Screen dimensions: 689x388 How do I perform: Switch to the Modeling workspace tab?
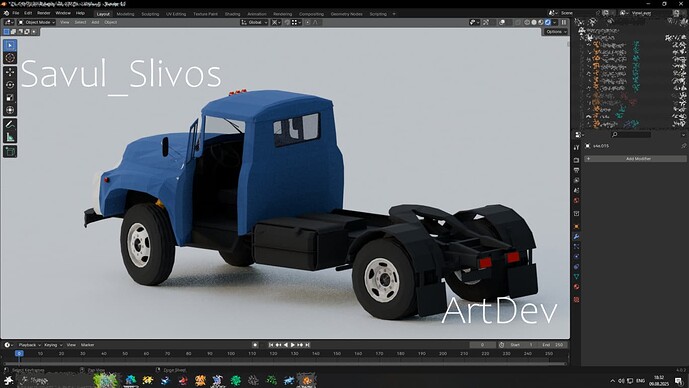click(125, 14)
